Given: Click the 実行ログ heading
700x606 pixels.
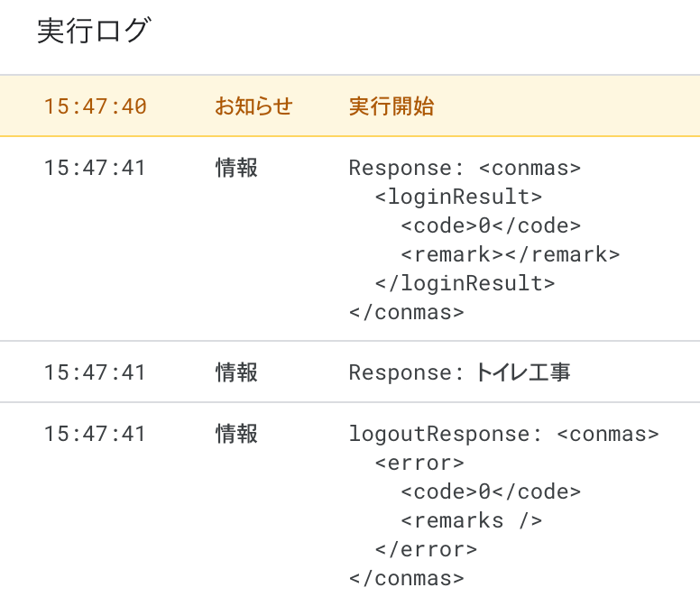Looking at the screenshot, I should pyautogui.click(x=94, y=31).
